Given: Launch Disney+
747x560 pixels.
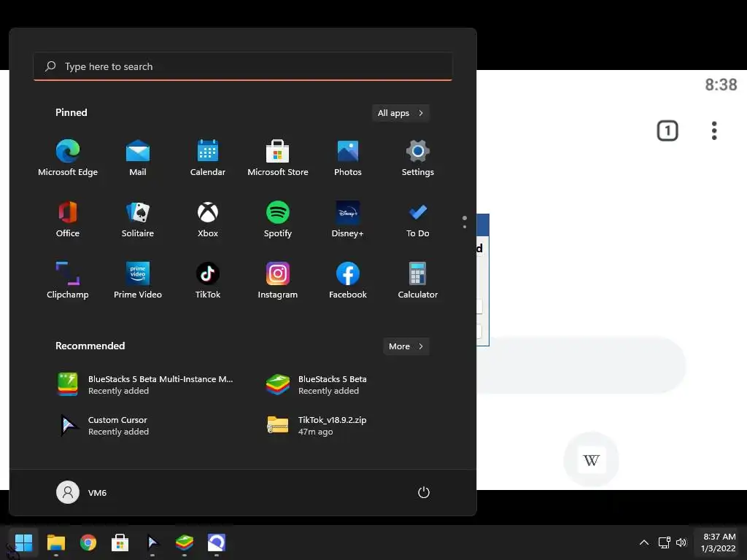Looking at the screenshot, I should [x=348, y=219].
